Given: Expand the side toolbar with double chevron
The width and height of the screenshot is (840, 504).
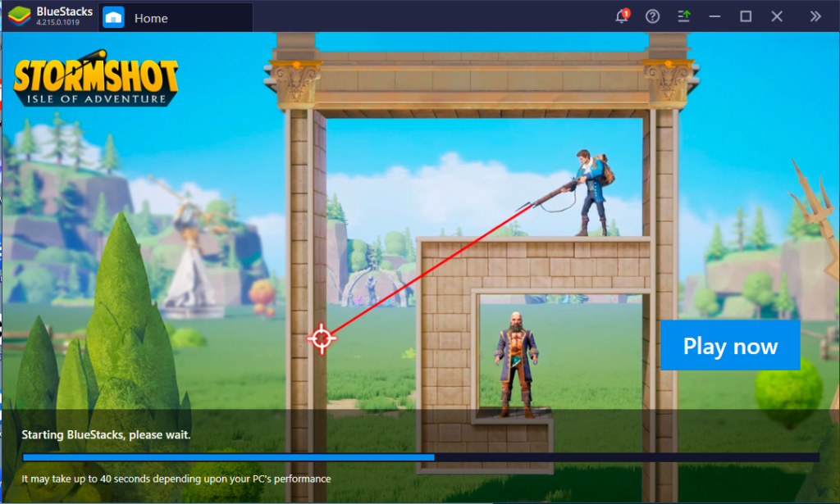Looking at the screenshot, I should 815,16.
